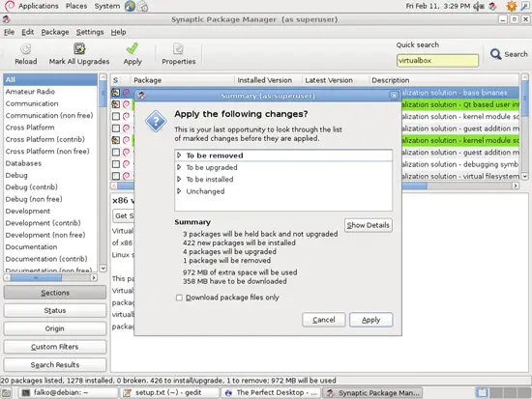Click the Debian swirl Applications icon
Viewport: 532px width, 399px height.
[x=10, y=6]
